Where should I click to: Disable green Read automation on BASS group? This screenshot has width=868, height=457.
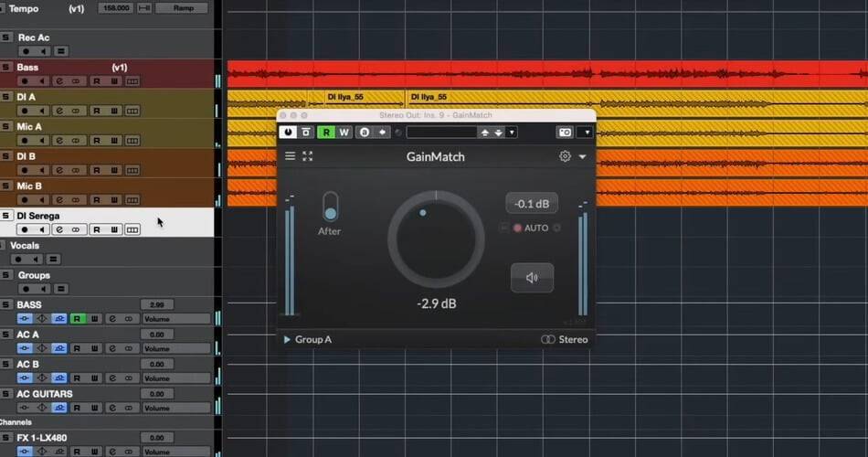coord(77,319)
